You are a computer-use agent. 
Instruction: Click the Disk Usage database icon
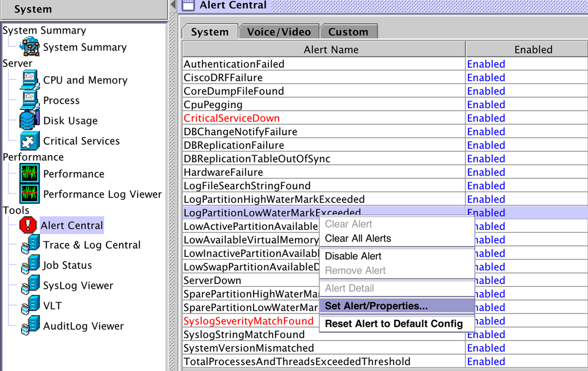pyautogui.click(x=29, y=121)
